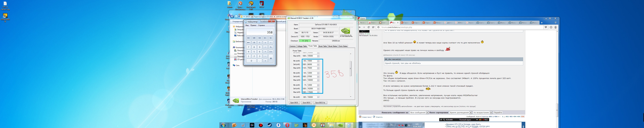Select the Power Table tab

click(x=312, y=46)
